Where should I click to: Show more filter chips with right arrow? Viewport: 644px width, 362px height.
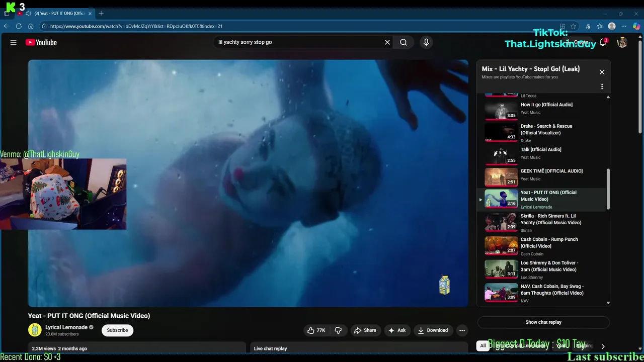click(x=603, y=346)
